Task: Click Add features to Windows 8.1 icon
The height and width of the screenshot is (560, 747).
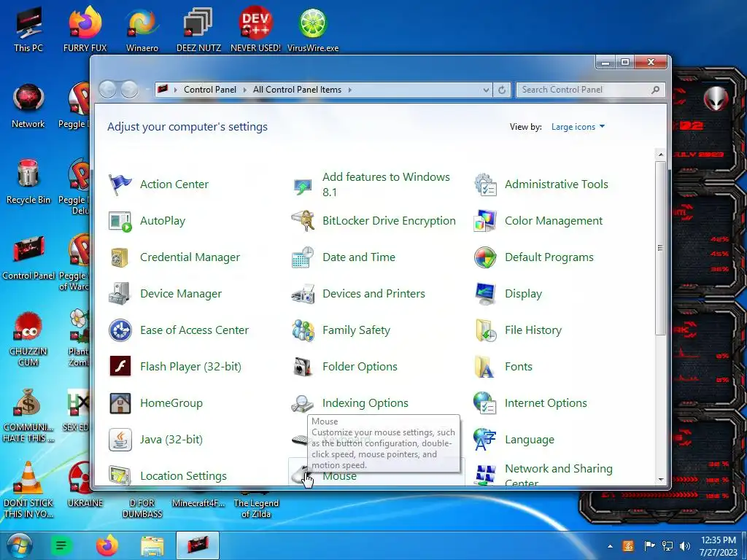Action: [x=303, y=185]
